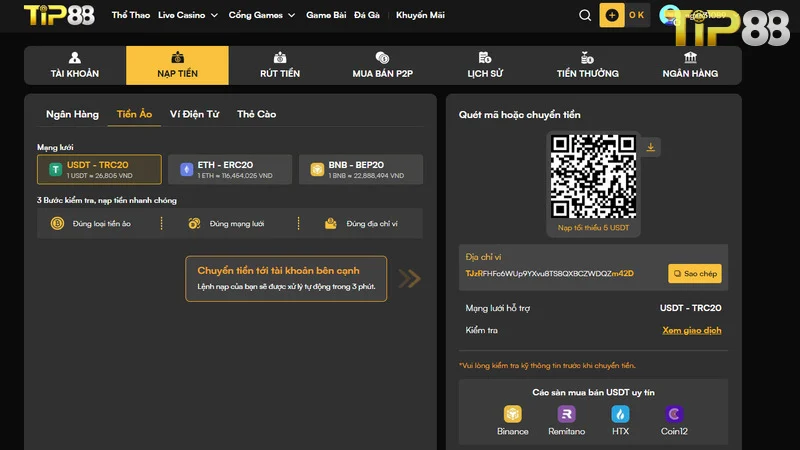This screenshot has width=800, height=450.
Task: Open the Xem giao dịch link
Action: 691,330
